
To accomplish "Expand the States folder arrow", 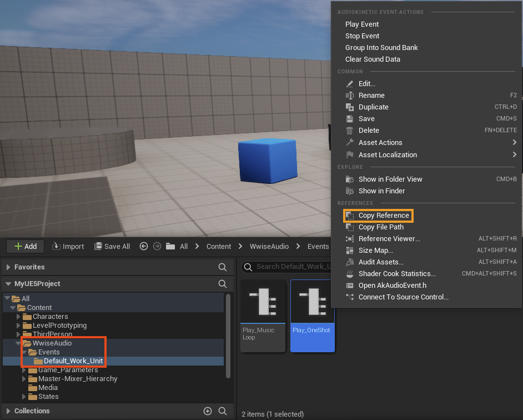I will pos(24,397).
